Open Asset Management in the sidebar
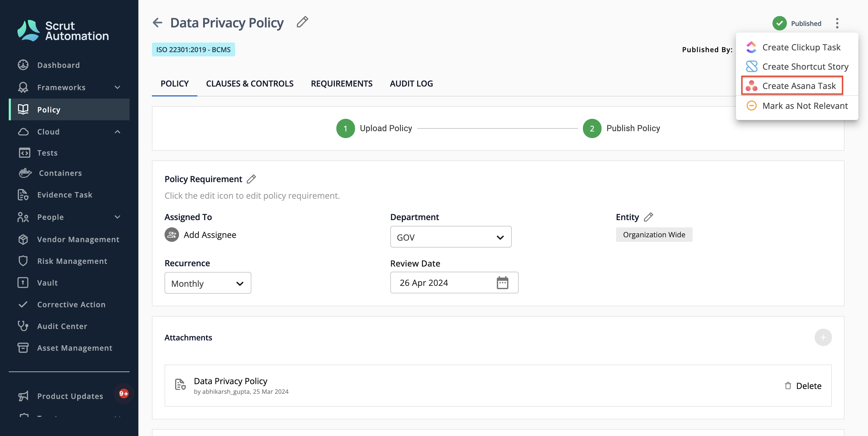This screenshot has height=436, width=868. coord(75,348)
